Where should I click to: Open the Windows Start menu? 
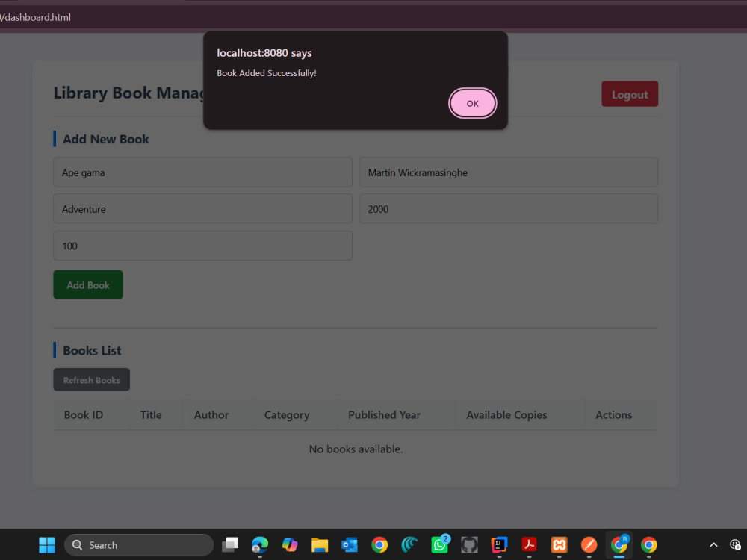(46, 545)
